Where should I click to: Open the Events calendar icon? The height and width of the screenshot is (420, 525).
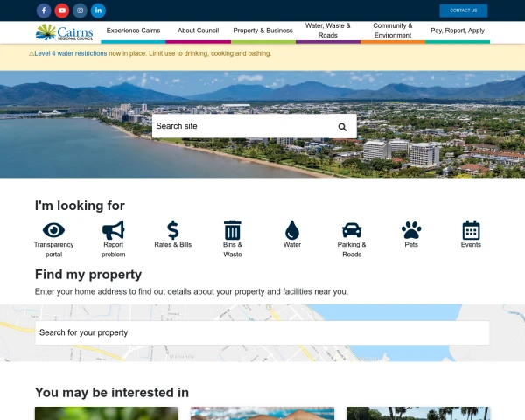pos(471,230)
